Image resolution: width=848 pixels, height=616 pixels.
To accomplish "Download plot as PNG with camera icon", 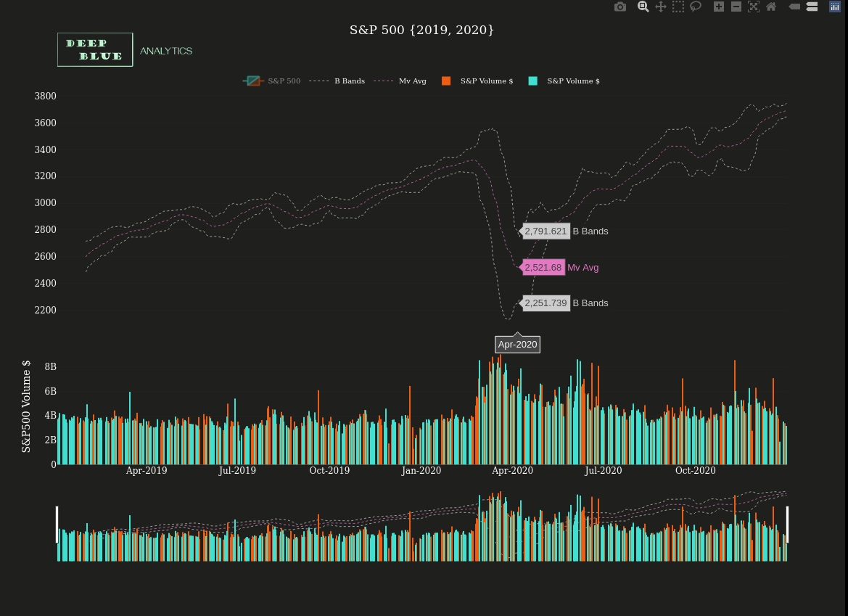I will 620,7.
